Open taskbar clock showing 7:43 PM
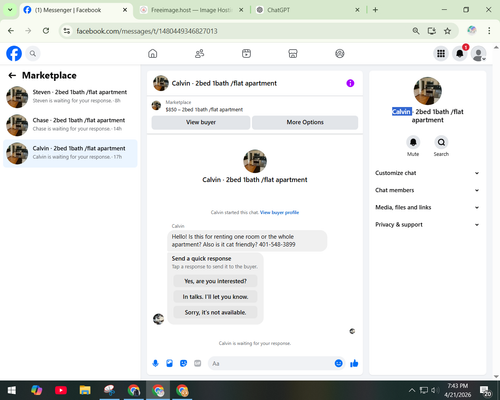Screen dimensions: 500x400 457,390
